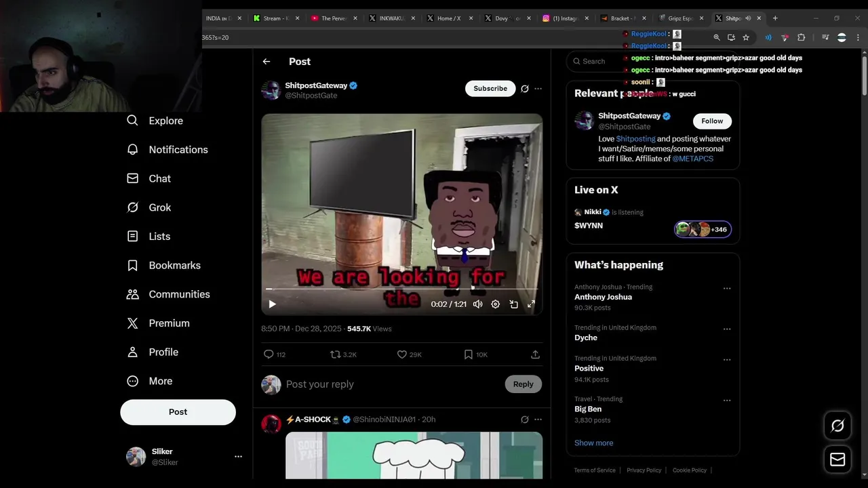868x488 pixels.
Task: Open $hitposting link in bio
Action: tap(635, 139)
